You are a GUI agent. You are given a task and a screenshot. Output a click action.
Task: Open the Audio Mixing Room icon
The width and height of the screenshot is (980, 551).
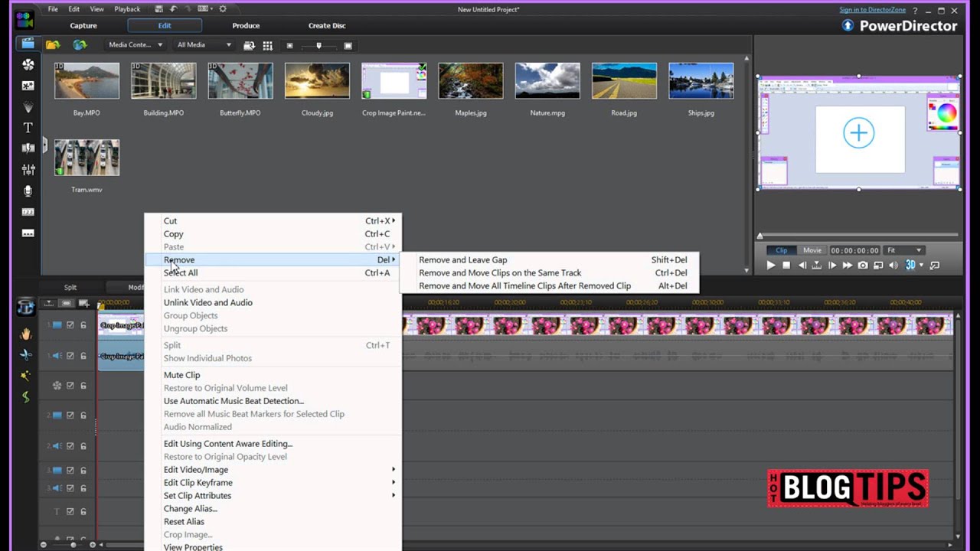28,169
